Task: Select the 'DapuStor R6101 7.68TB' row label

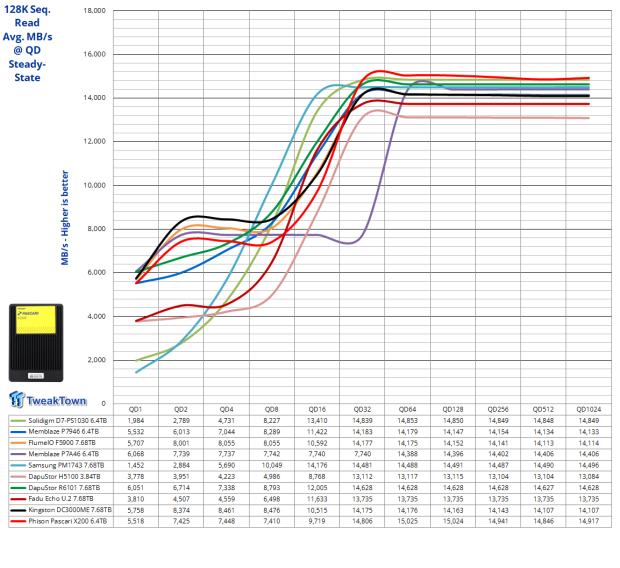Action: pos(64,487)
